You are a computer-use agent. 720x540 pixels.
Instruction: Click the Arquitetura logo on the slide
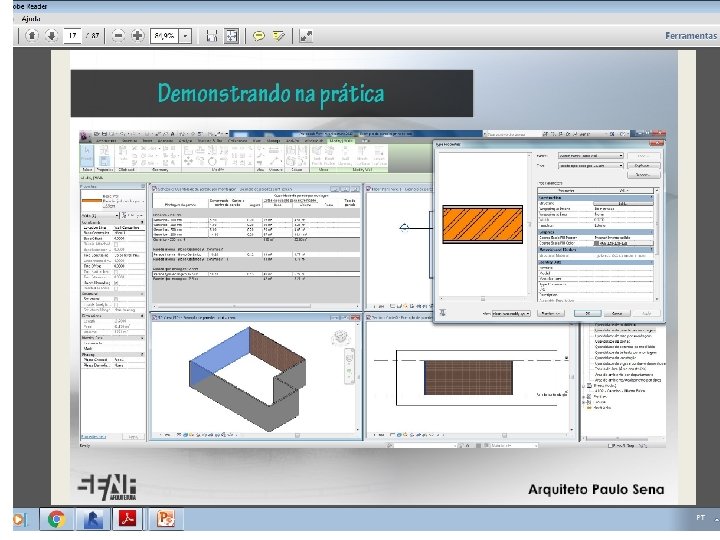[107, 488]
